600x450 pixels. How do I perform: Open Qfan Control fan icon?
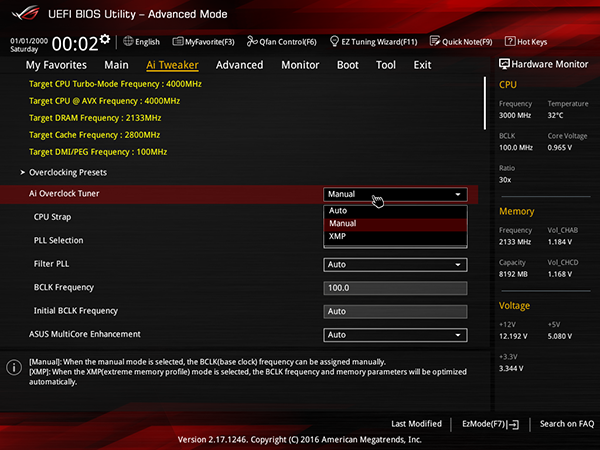[x=252, y=41]
